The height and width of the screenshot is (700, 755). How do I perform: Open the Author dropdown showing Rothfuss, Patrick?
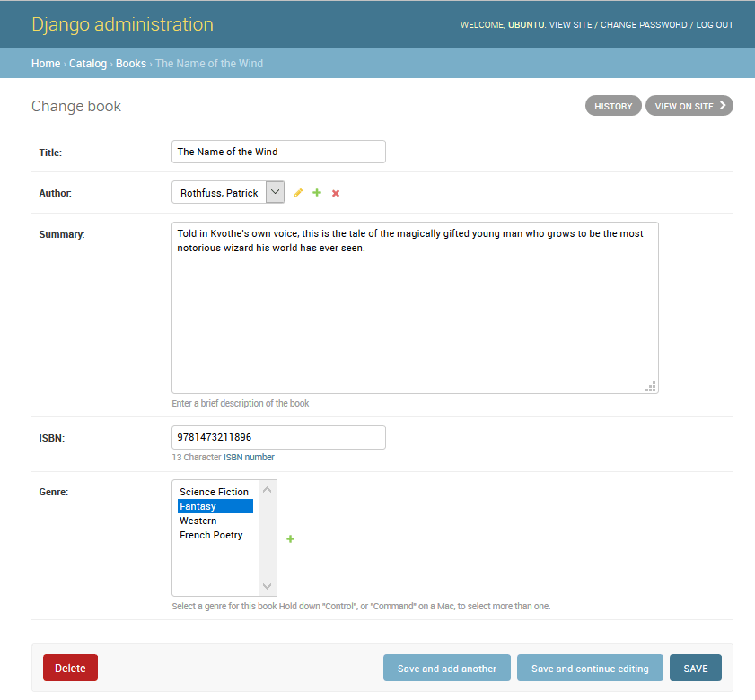[228, 193]
